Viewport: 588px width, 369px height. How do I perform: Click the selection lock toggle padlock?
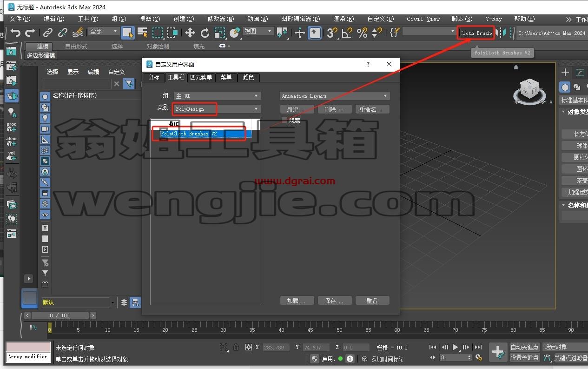tap(236, 347)
